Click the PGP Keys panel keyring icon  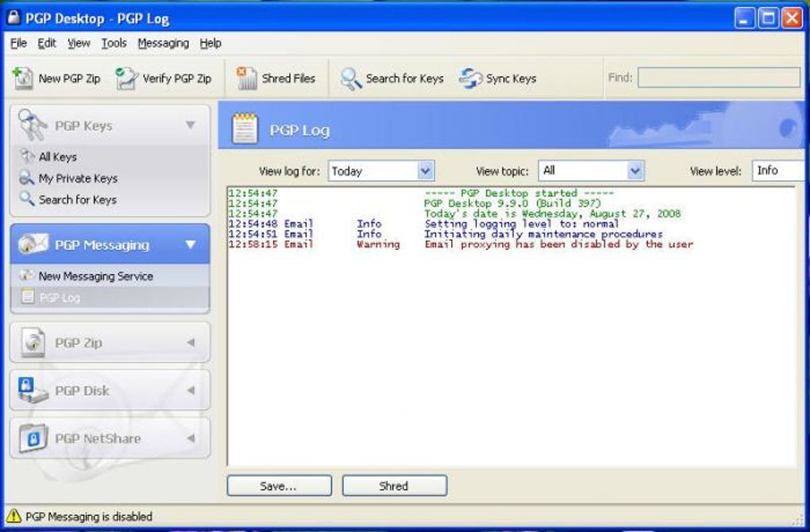coord(32,125)
